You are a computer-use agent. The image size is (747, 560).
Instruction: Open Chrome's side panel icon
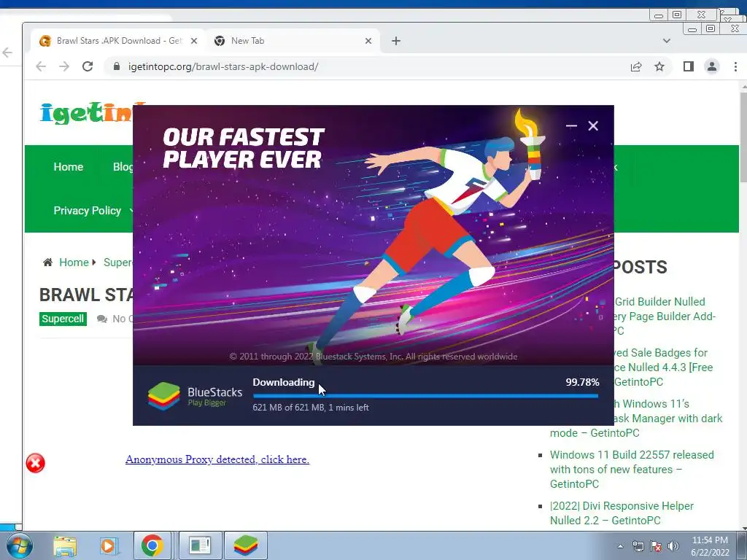point(689,66)
